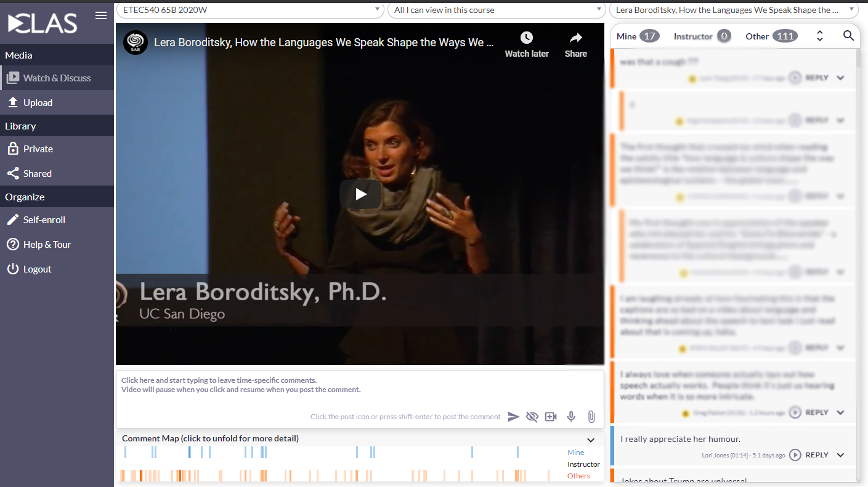868x487 pixels.
Task: Click Reply on Lori Jones's comment
Action: tap(817, 455)
